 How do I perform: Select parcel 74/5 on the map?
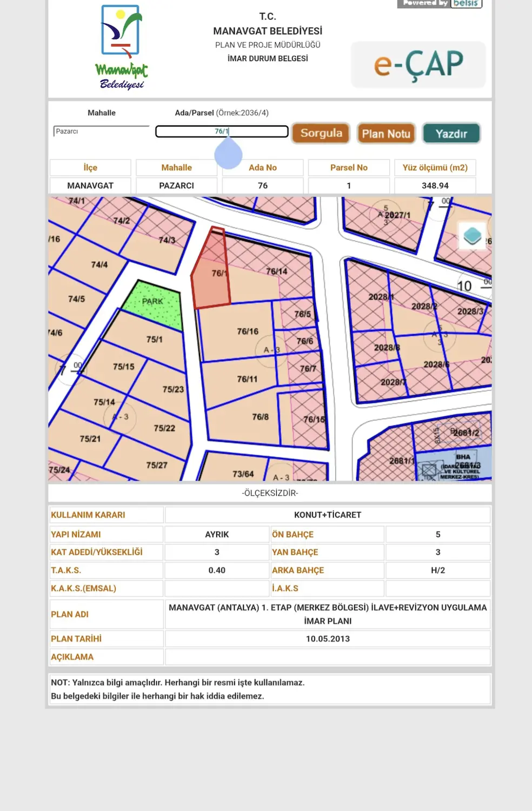(76, 298)
